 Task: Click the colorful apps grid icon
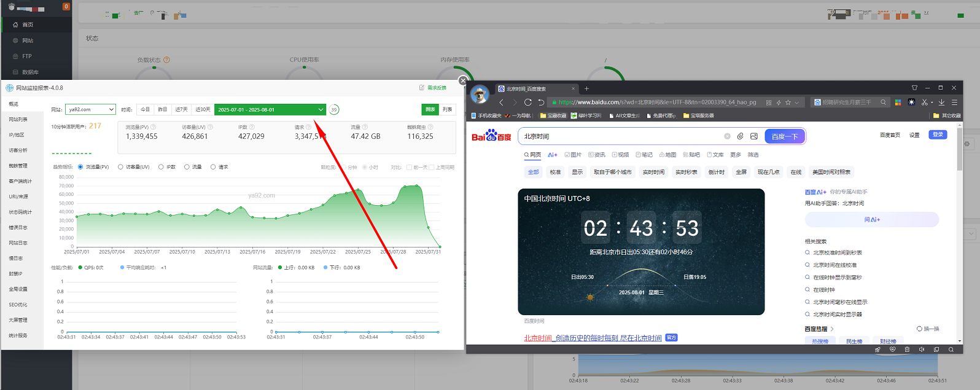pos(898,103)
